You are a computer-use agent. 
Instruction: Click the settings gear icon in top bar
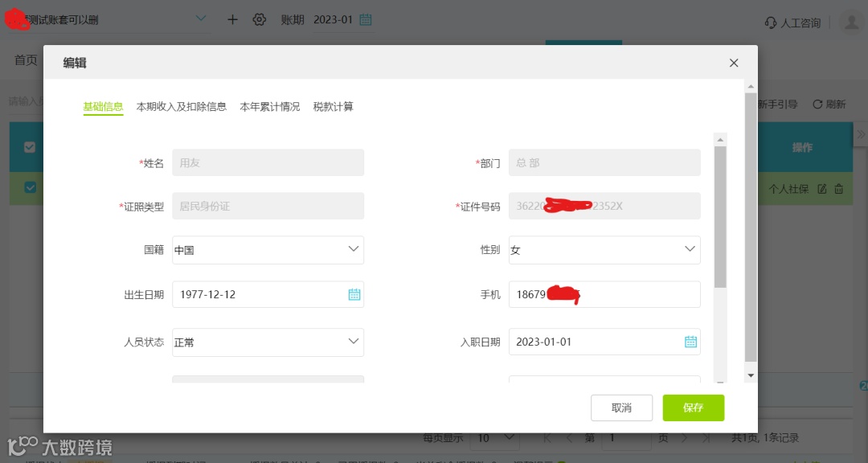259,19
